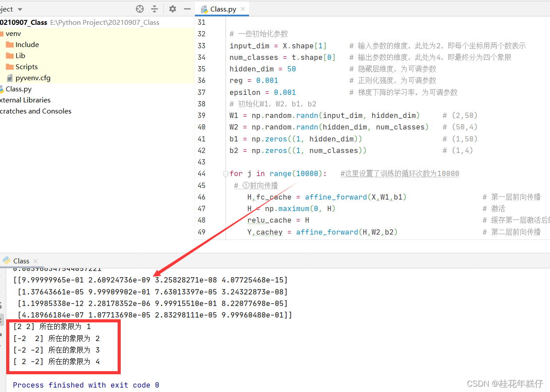Click console output line for [ 2 -2]
This screenshot has height=392, width=550.
[56, 361]
